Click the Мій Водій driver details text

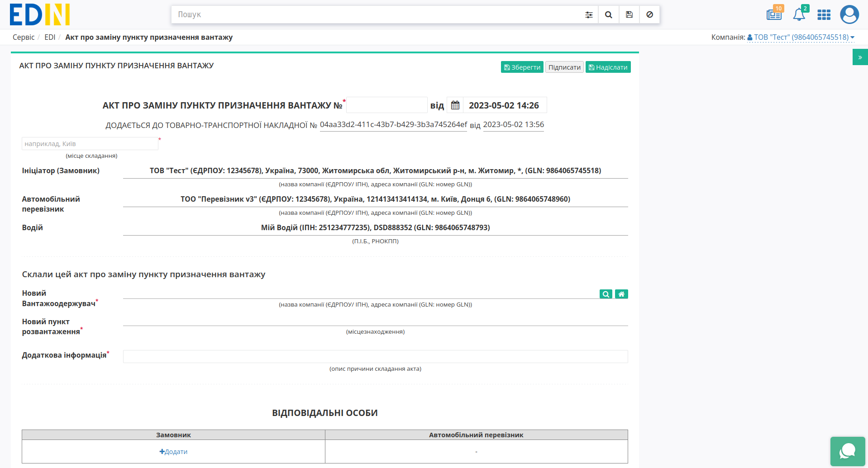[376, 227]
